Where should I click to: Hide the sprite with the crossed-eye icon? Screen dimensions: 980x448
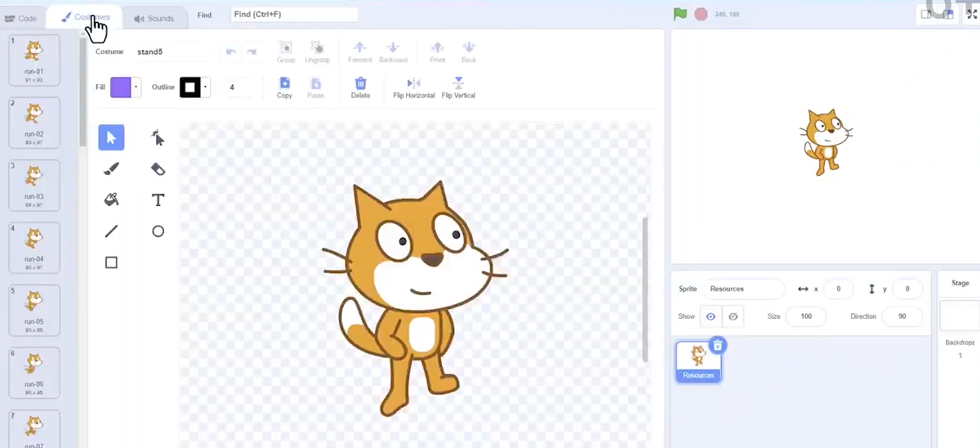(733, 316)
